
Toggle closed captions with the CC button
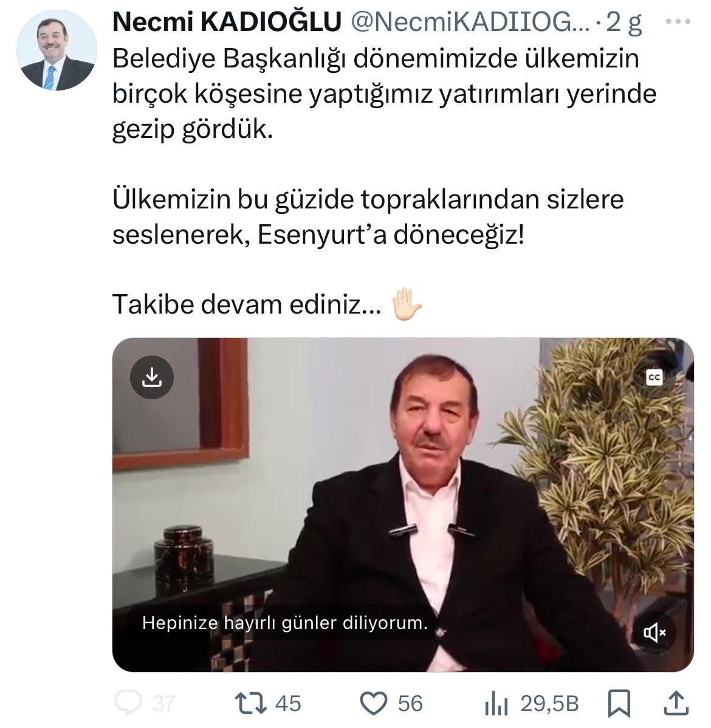654,377
